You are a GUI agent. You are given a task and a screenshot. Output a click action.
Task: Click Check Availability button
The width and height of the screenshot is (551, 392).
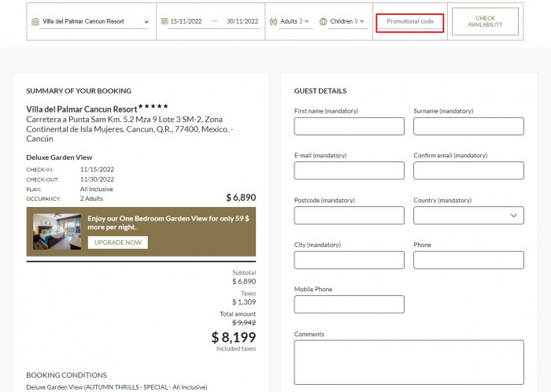pos(486,21)
